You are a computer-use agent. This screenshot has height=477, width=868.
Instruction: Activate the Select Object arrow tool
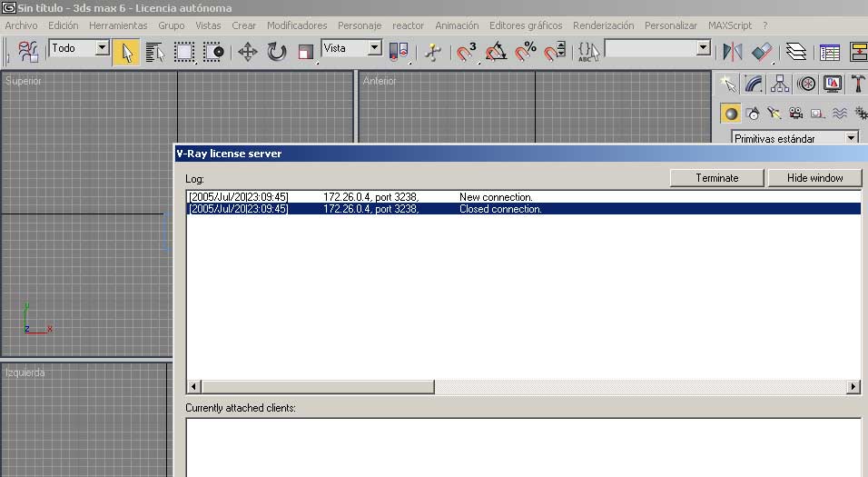(127, 53)
